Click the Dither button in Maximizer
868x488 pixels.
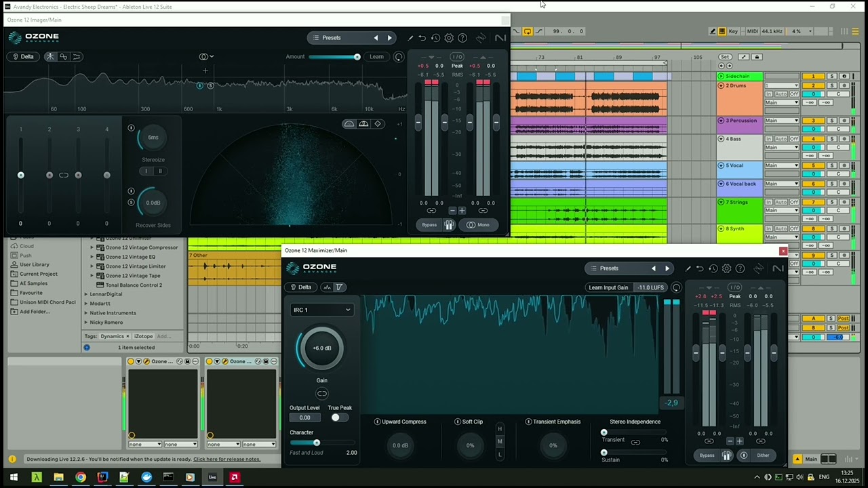(758, 455)
